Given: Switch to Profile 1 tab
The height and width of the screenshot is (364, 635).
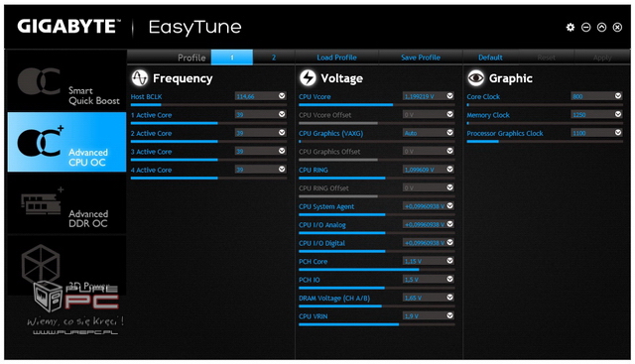Looking at the screenshot, I should 232,58.
